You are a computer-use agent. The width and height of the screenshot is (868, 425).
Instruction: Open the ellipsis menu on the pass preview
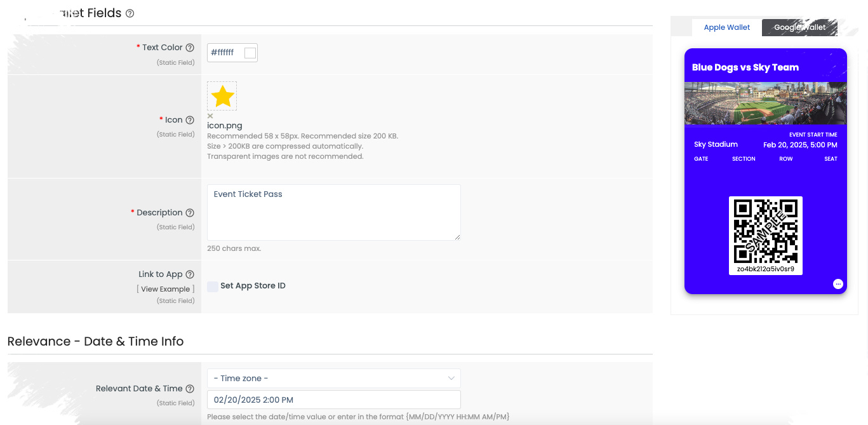point(838,284)
